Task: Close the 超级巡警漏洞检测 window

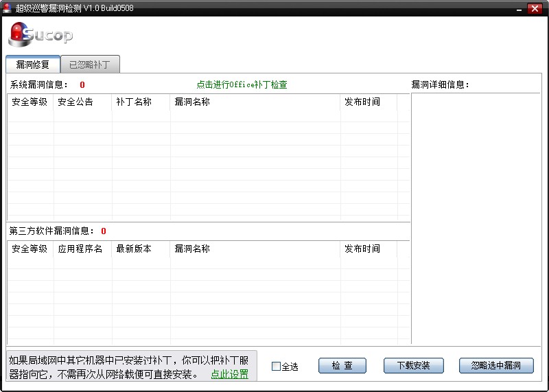Action: (x=535, y=8)
